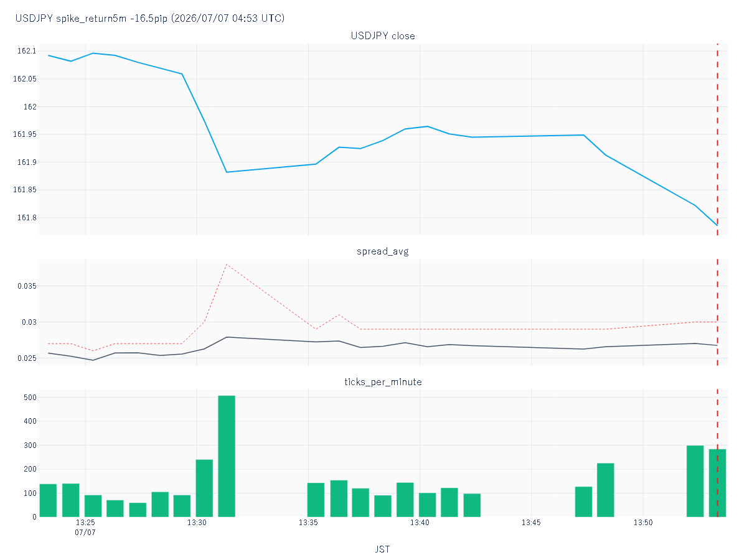Click the USDJPY close subplot title
Viewport: 747px width, 560px height.
(383, 36)
